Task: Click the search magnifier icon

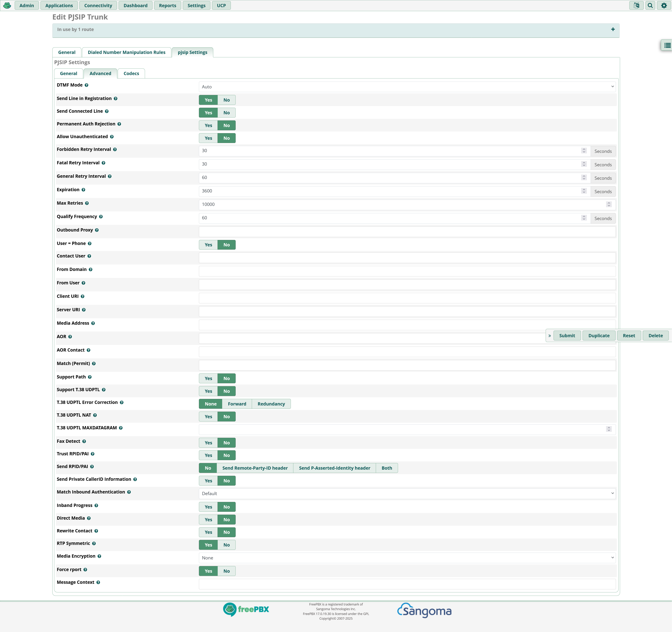Action: click(650, 5)
